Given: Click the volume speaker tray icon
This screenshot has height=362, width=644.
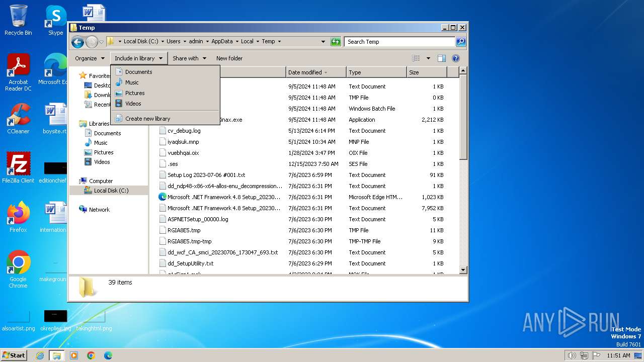Looking at the screenshot, I should pos(572,355).
